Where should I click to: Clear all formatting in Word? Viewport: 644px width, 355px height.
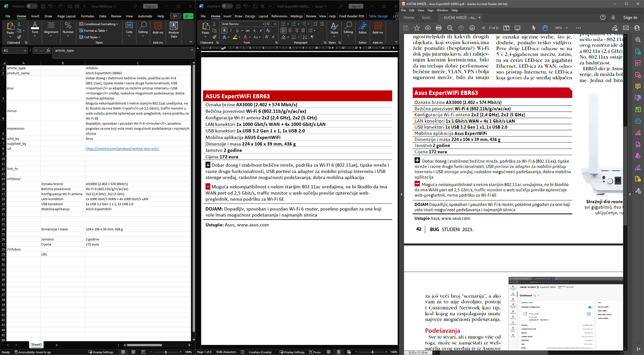click(268, 30)
